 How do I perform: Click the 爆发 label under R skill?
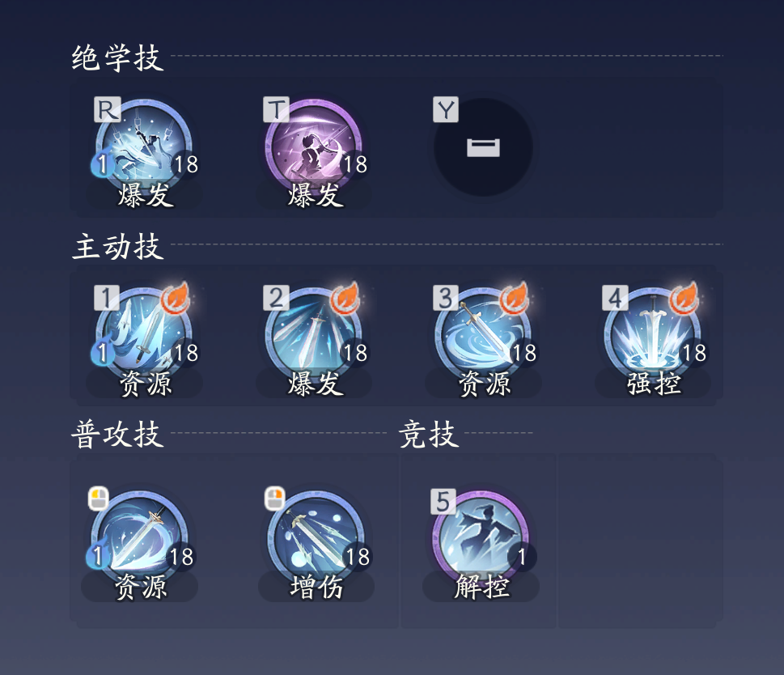tap(146, 194)
